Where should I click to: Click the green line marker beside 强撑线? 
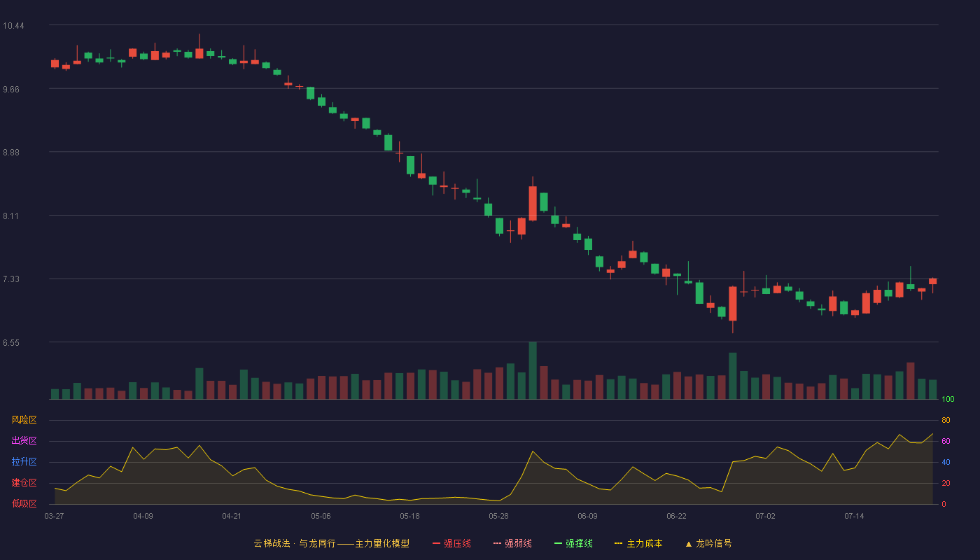pyautogui.click(x=558, y=543)
